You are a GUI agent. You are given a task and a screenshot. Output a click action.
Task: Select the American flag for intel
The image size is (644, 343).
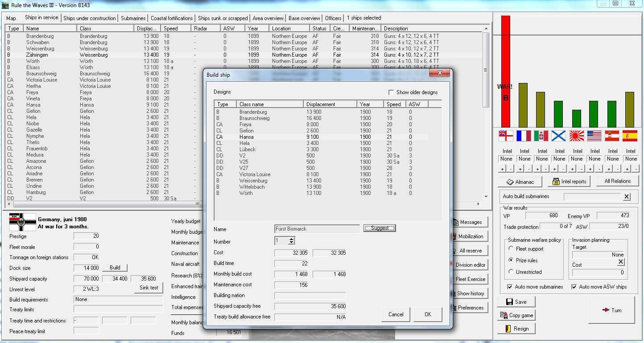pyautogui.click(x=595, y=135)
